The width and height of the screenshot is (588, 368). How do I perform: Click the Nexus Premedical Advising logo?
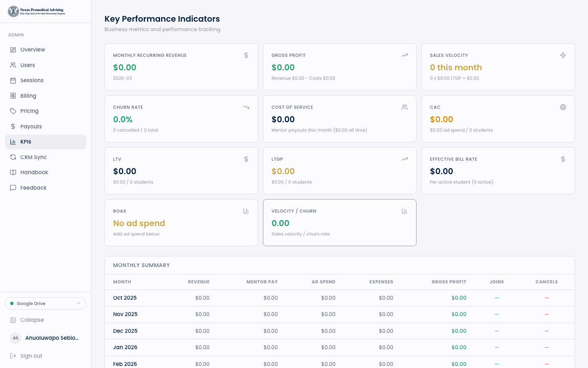pyautogui.click(x=37, y=11)
